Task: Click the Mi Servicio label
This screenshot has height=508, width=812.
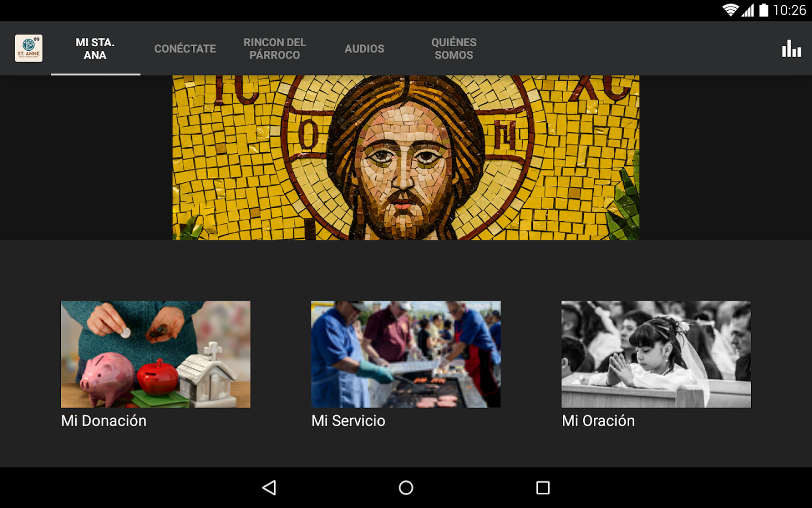Action: pyautogui.click(x=348, y=421)
